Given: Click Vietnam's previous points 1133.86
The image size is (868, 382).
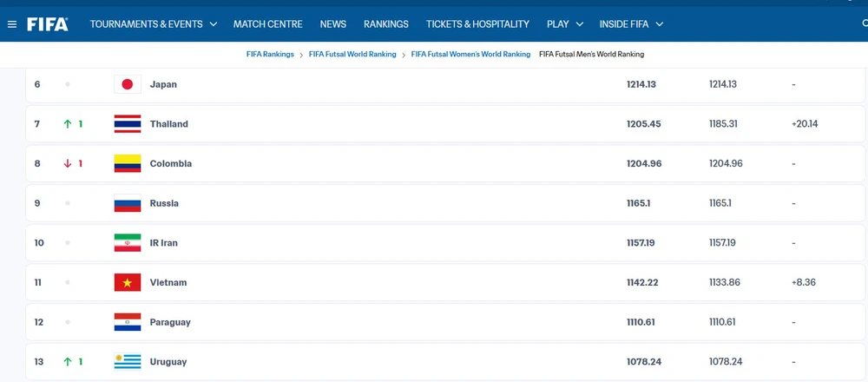Looking at the screenshot, I should [725, 282].
